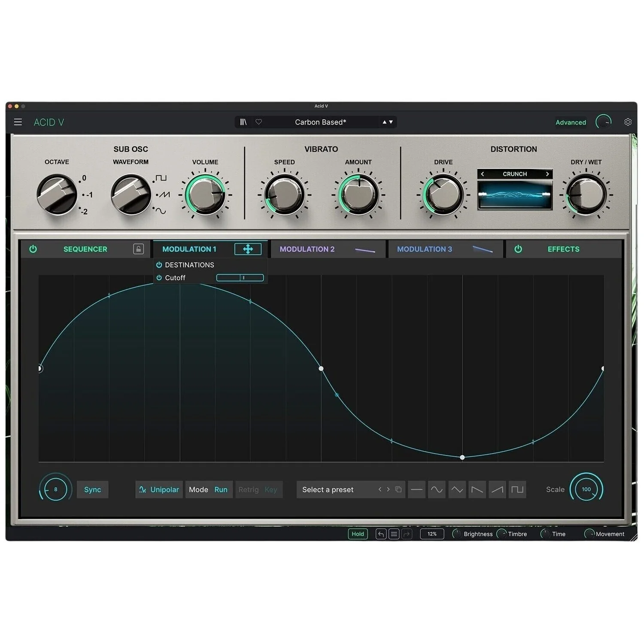
Task: Click the sequencer lock icon
Action: 138,249
